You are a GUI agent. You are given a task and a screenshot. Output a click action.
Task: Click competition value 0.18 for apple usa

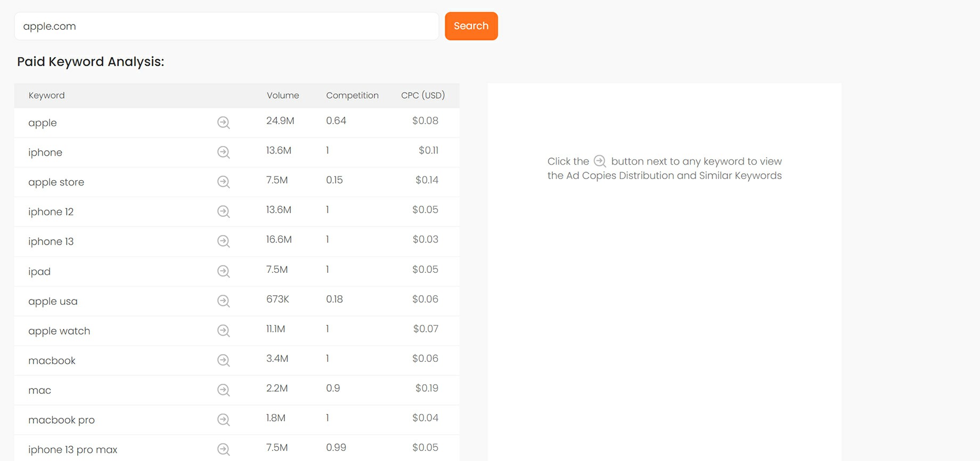[x=334, y=300]
